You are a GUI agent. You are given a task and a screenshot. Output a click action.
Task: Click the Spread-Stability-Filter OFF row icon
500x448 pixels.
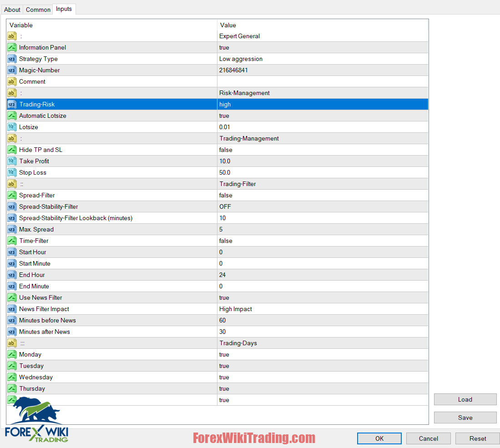point(12,206)
